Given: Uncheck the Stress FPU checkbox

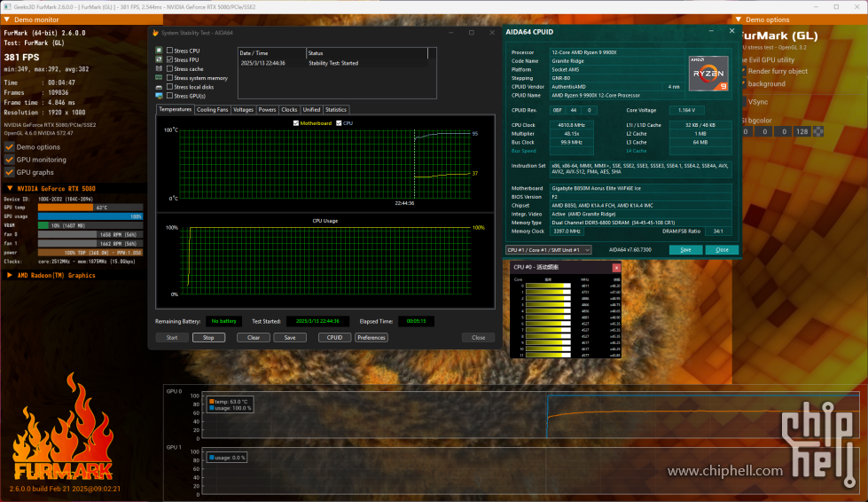Looking at the screenshot, I should click(x=170, y=59).
